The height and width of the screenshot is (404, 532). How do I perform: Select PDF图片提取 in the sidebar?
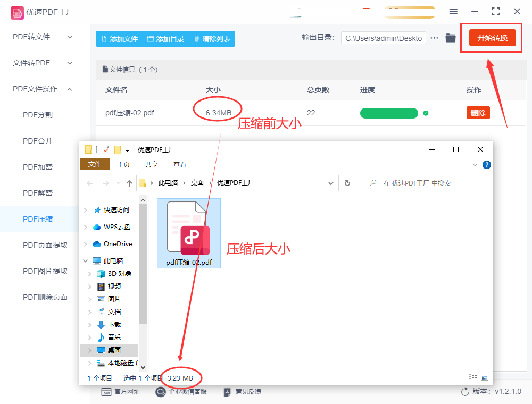pos(45,271)
